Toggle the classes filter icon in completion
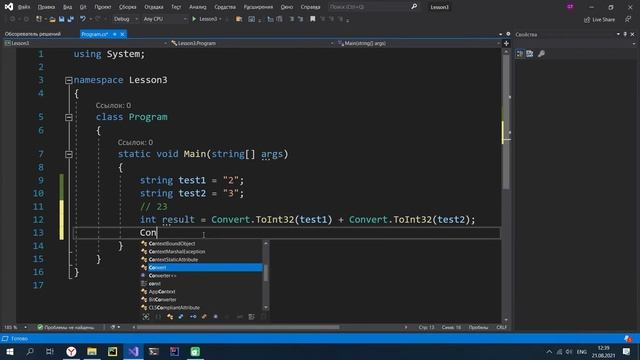Viewport: 640px width, 360px height. pos(170,317)
